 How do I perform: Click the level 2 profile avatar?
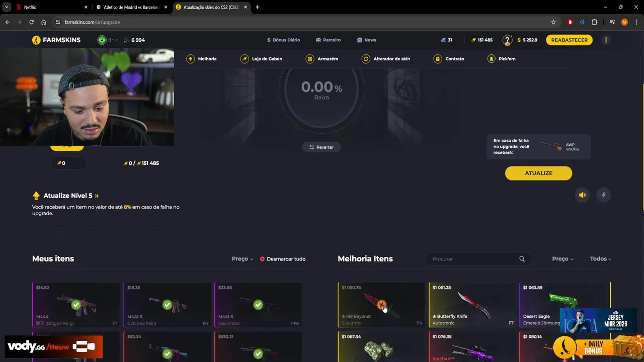[x=507, y=40]
